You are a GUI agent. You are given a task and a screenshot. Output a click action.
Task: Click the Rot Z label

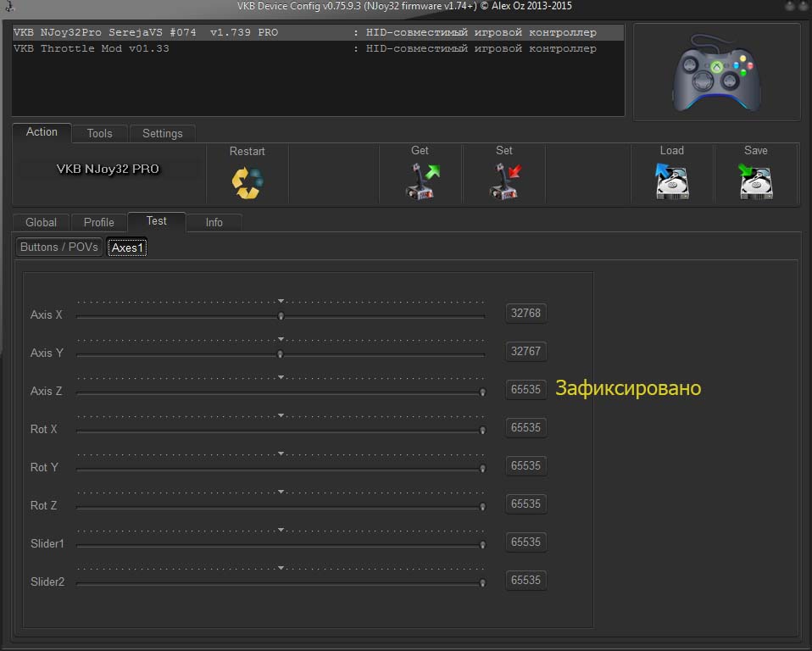coord(43,505)
